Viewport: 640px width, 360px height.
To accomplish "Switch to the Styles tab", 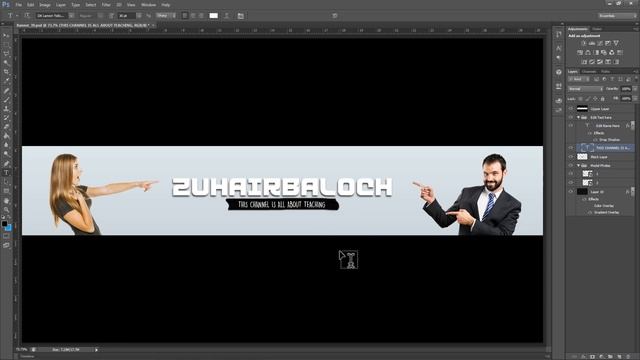I will point(597,29).
